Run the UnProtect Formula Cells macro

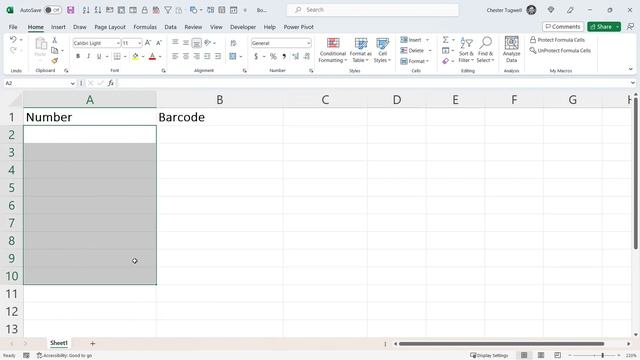click(560, 51)
